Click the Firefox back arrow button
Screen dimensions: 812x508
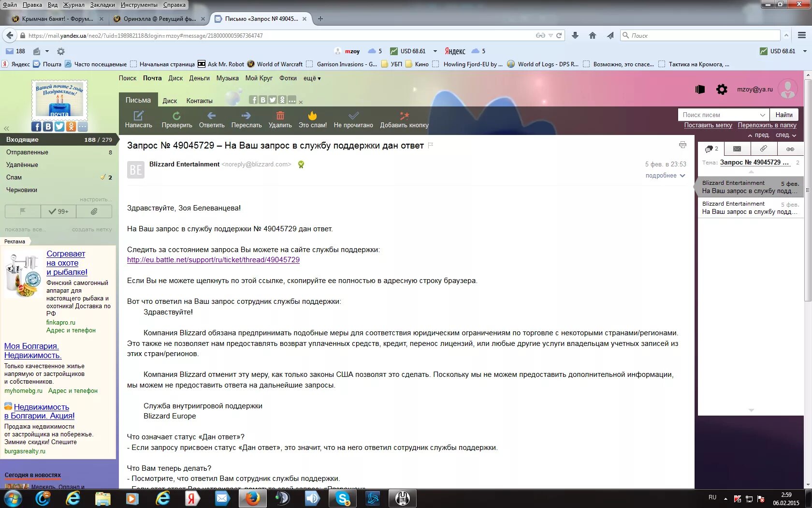click(x=10, y=35)
